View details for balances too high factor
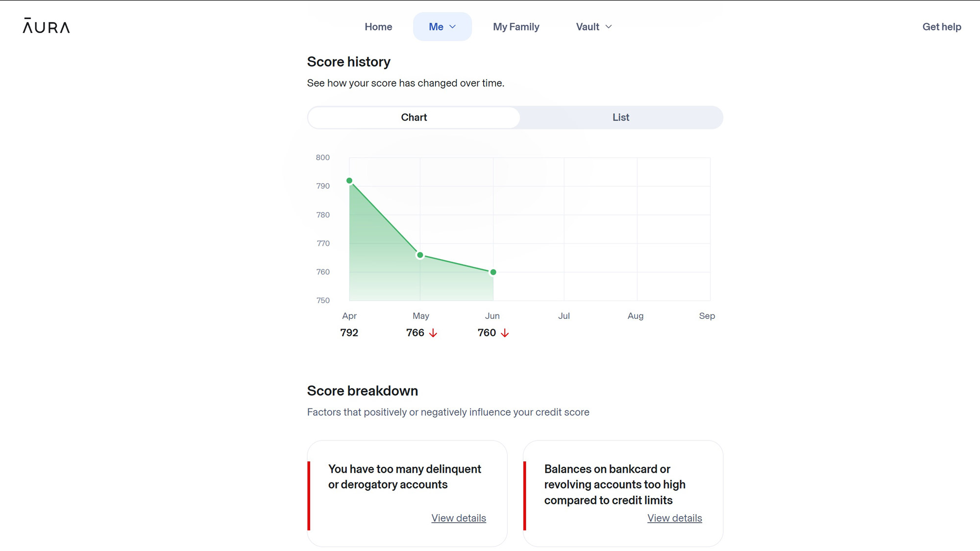 pos(674,518)
